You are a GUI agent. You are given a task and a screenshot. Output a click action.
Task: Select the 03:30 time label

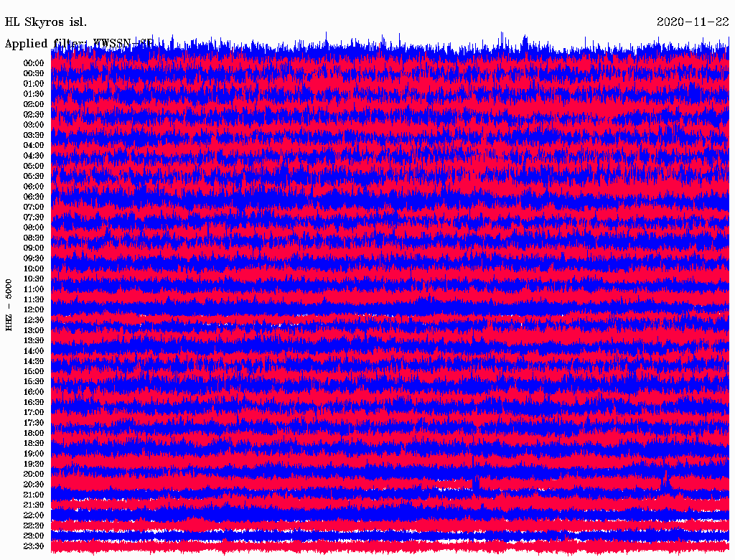[x=34, y=135]
